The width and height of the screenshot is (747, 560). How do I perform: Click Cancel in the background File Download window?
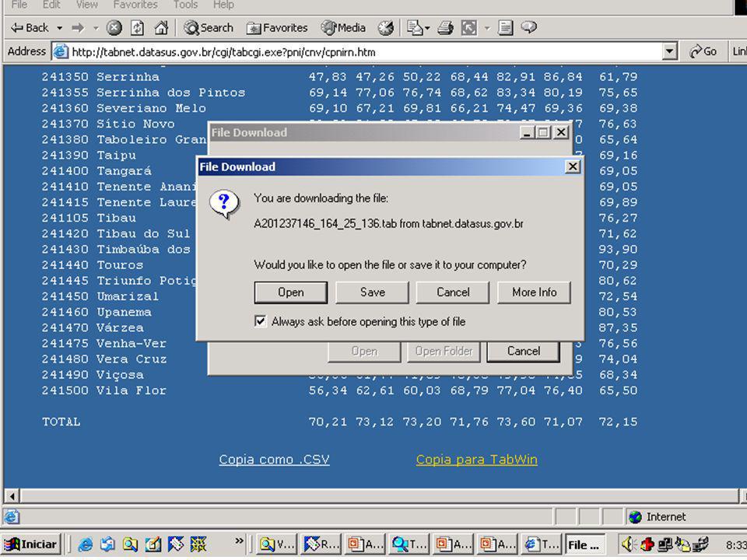[x=523, y=352]
